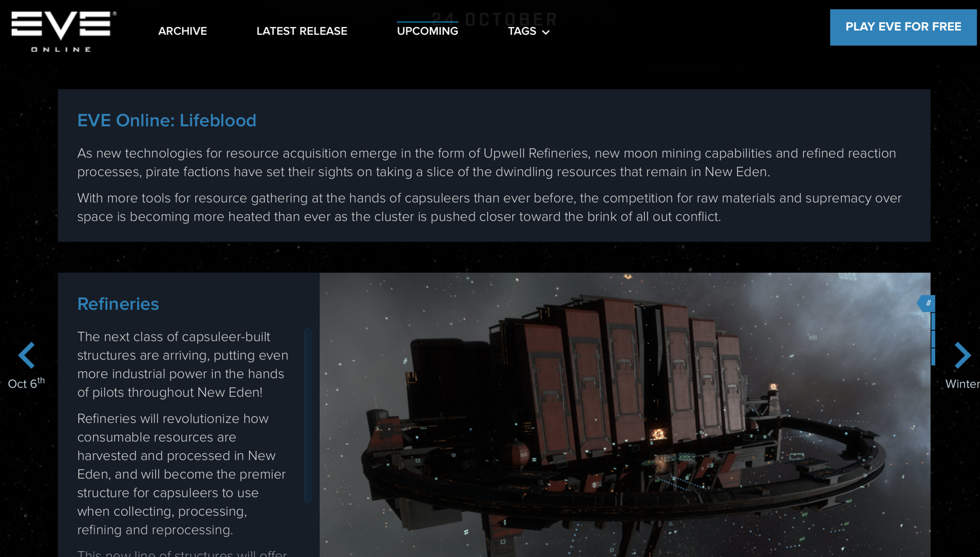The height and width of the screenshot is (557, 980).
Task: Open the refinery structure image
Action: [625, 415]
